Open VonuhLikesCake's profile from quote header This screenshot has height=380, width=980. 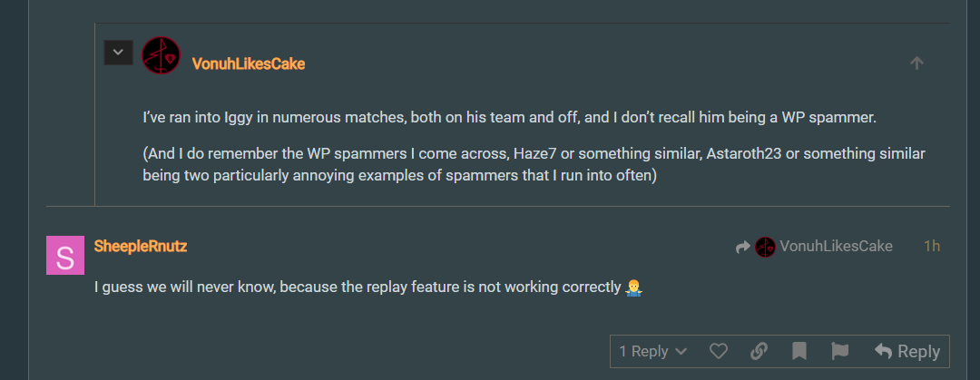(x=248, y=63)
